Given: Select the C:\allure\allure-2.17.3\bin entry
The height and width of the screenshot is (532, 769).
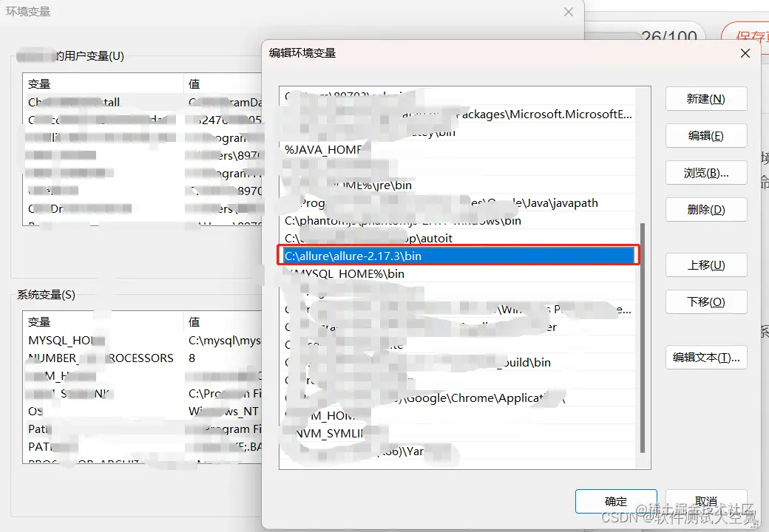Looking at the screenshot, I should (458, 256).
